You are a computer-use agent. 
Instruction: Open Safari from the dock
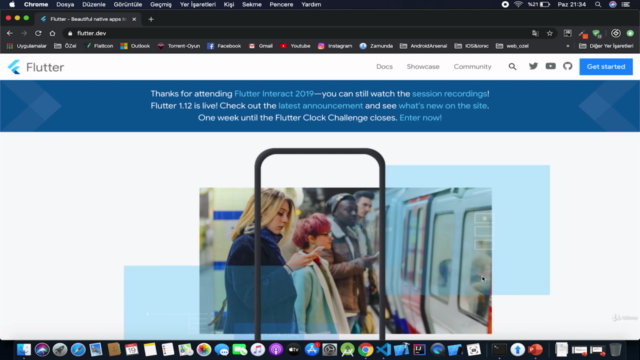pyautogui.click(x=78, y=350)
